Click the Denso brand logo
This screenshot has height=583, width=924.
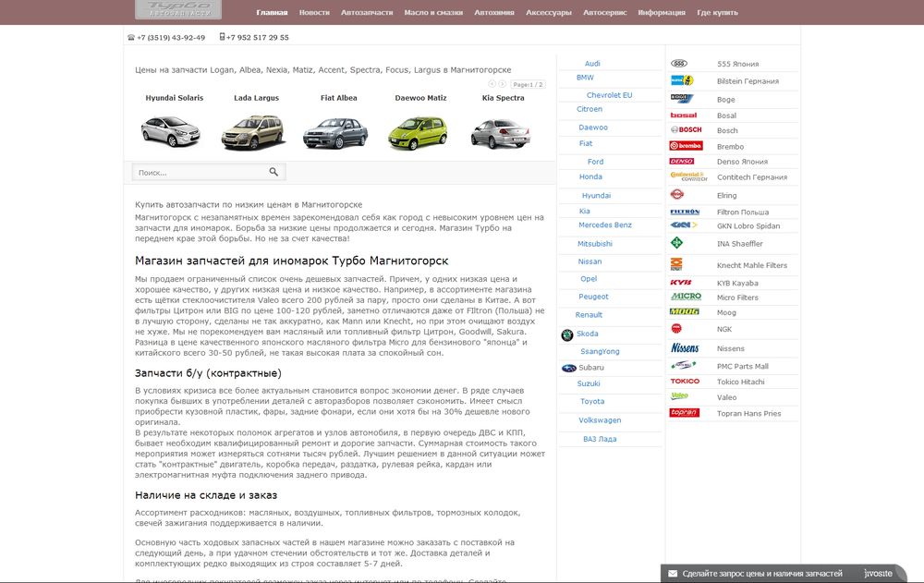(x=682, y=161)
